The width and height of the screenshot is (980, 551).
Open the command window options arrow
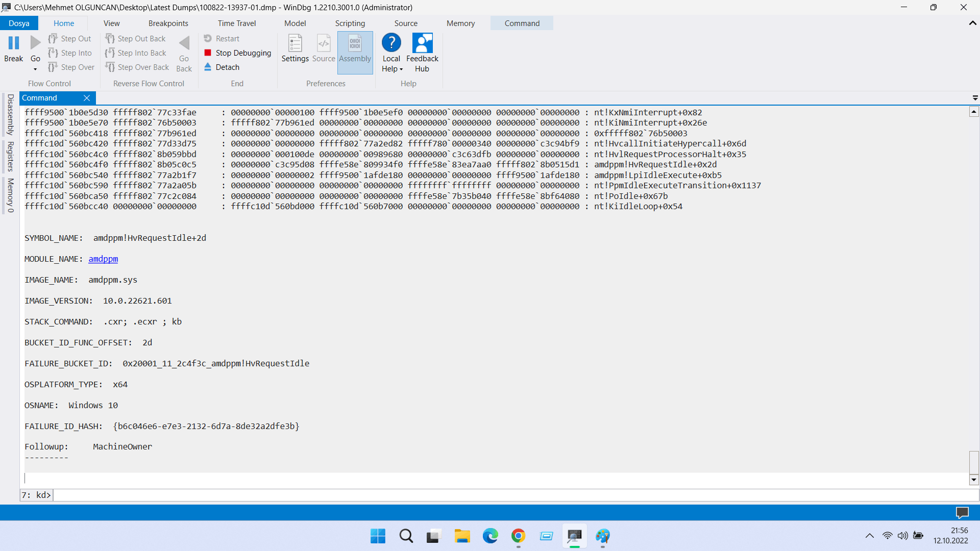point(975,98)
